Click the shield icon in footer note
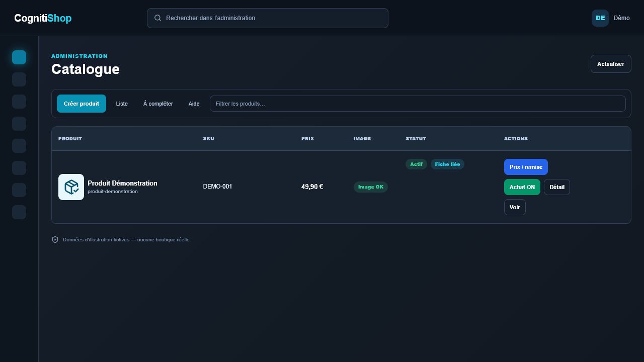644x362 pixels. coord(55,240)
